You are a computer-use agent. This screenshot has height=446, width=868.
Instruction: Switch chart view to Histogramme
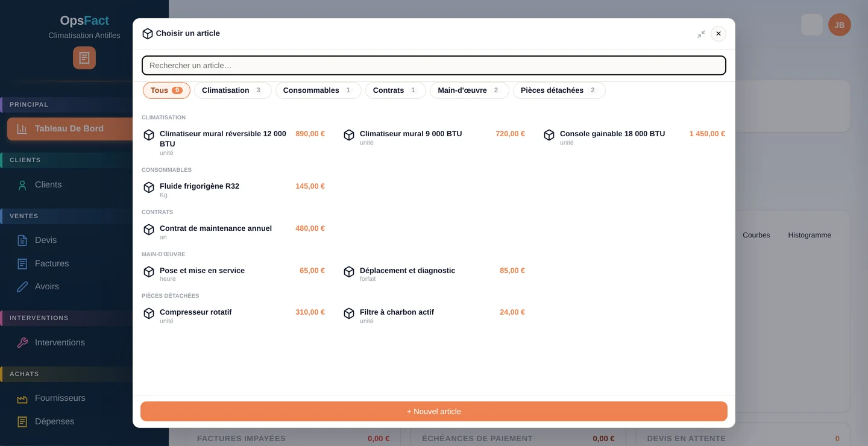pyautogui.click(x=810, y=235)
